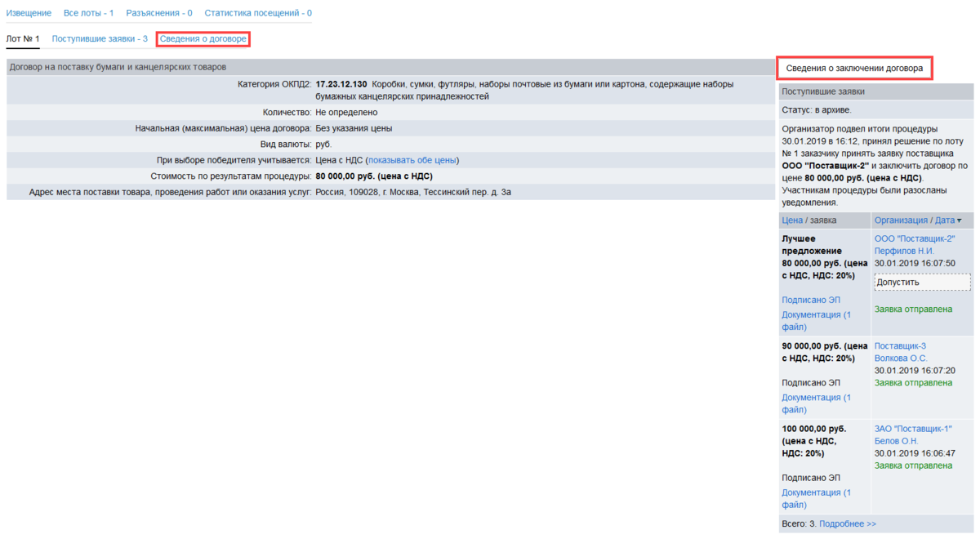Click 'показывать обе цены' link
Viewport: 980px width, 539px height.
(x=413, y=160)
